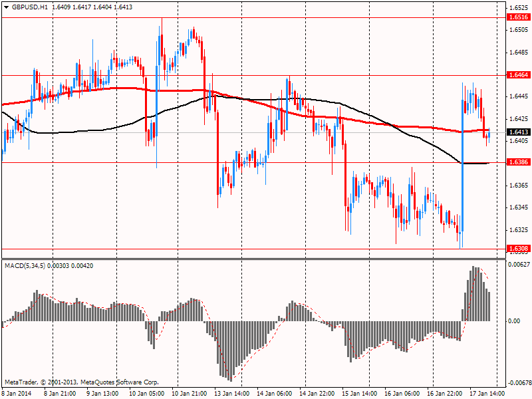Select the 8 Jan 2014 time axis label
532x399 pixels.
pos(17,394)
